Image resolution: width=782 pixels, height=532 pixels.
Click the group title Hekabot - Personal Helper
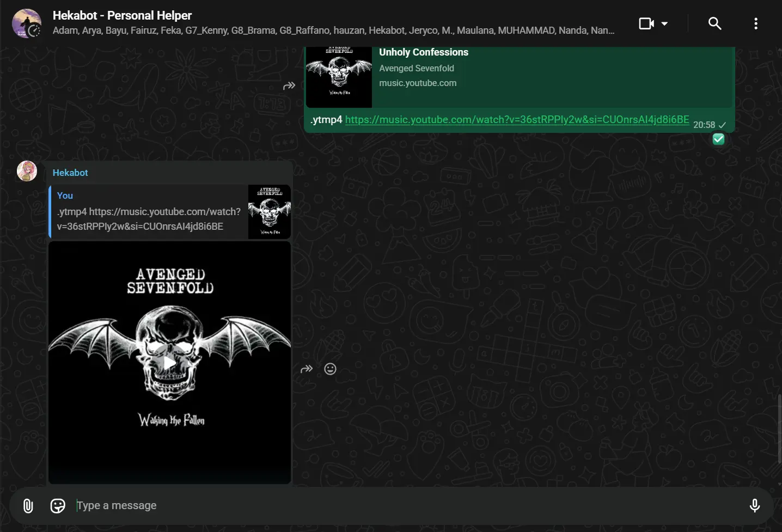(122, 15)
